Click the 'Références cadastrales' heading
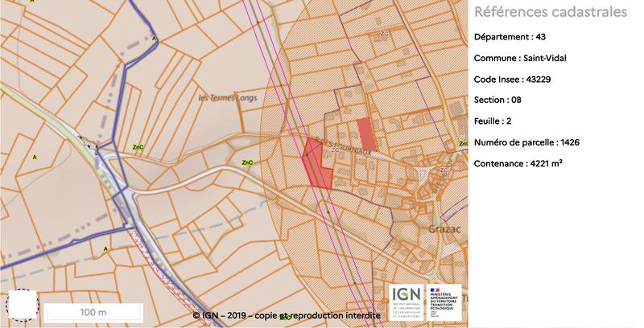The image size is (644, 328). 551,12
